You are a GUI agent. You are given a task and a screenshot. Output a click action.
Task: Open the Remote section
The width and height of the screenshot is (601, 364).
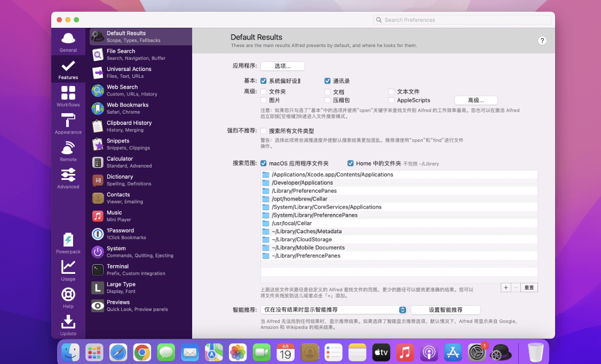coord(68,151)
